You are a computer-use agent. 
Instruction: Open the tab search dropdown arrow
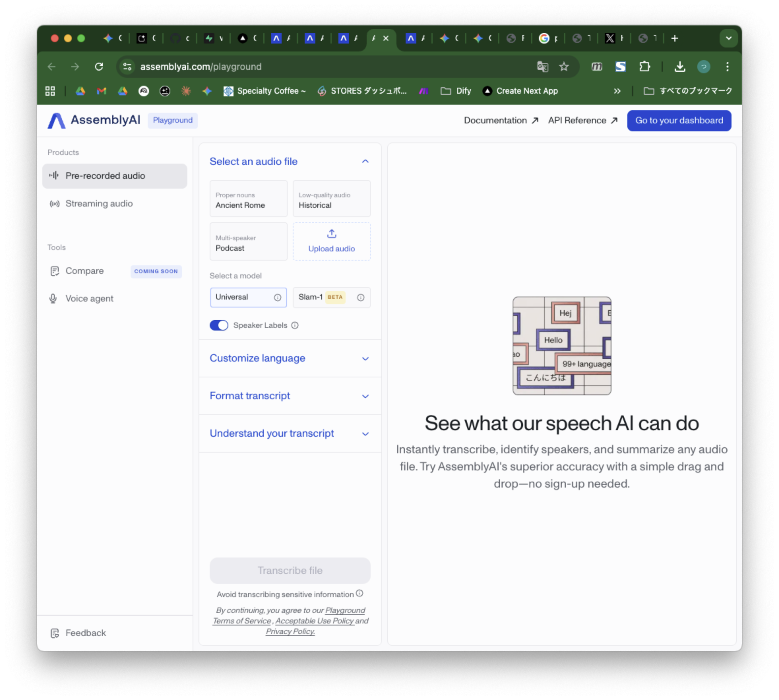click(728, 38)
